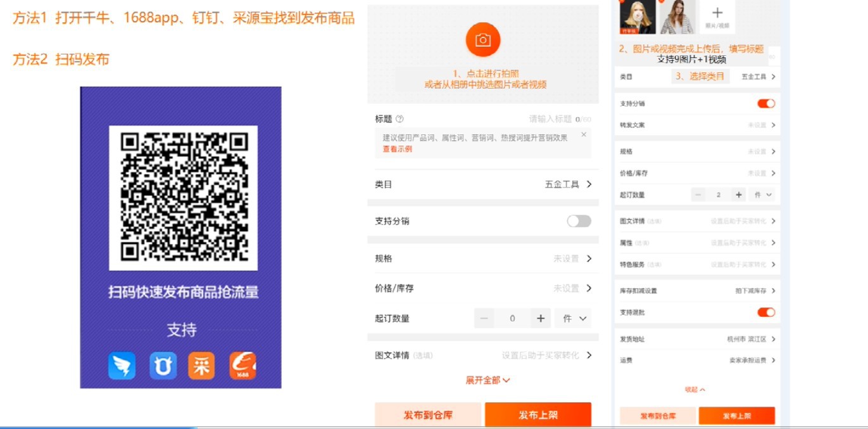868x429 pixels.
Task: Click 发布到仓库 button in right panel
Action: (658, 416)
